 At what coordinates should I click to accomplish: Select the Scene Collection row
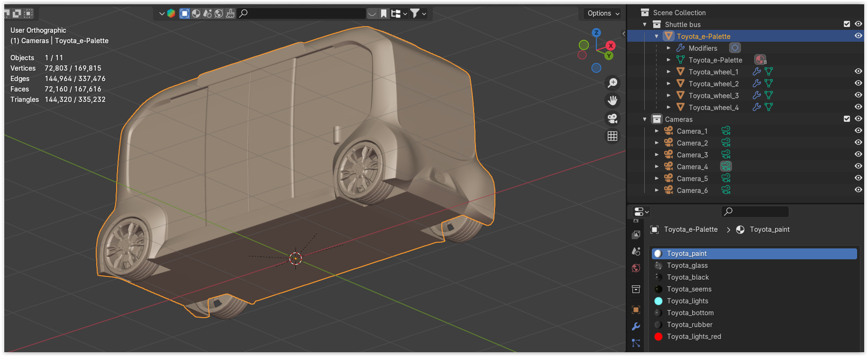pos(679,13)
